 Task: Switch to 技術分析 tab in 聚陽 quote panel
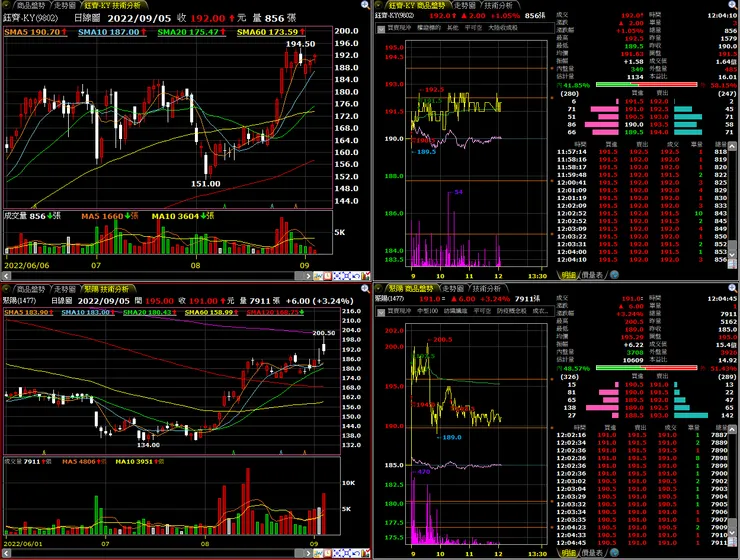point(487,288)
